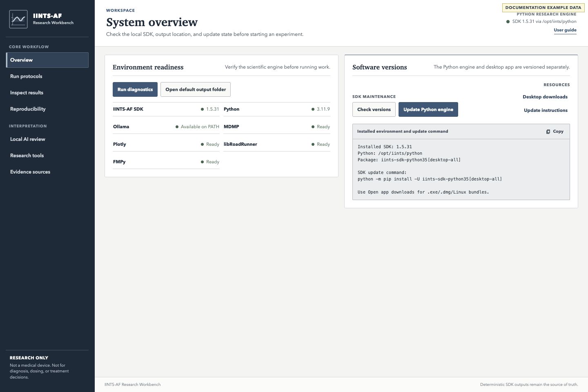Click the IINTS-AF chart logo icon

18,19
